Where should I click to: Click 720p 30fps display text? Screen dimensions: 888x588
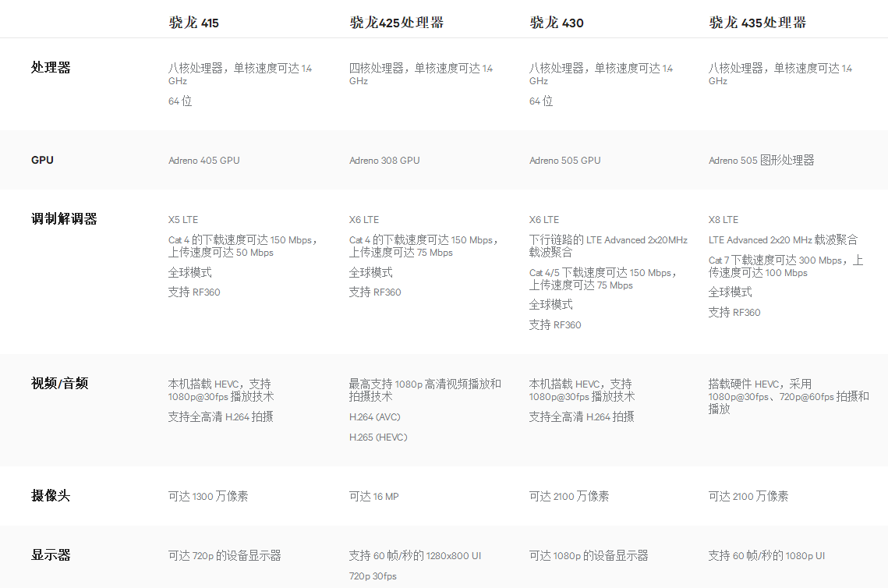(373, 576)
